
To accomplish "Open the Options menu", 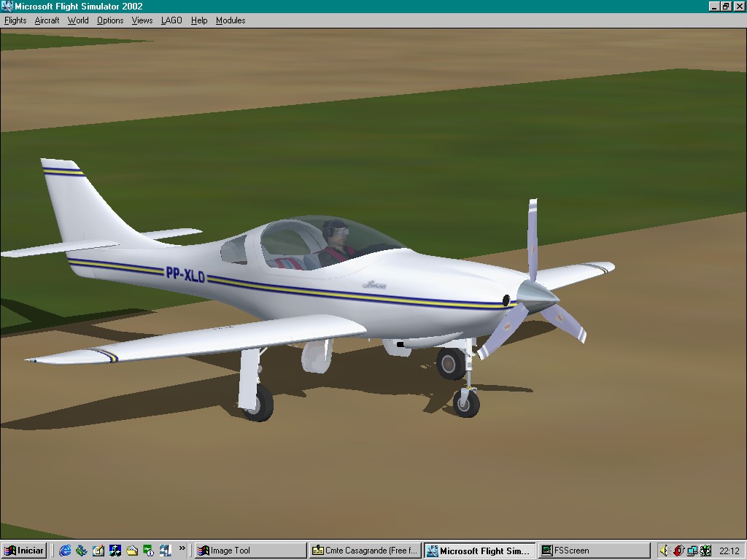I will [110, 20].
